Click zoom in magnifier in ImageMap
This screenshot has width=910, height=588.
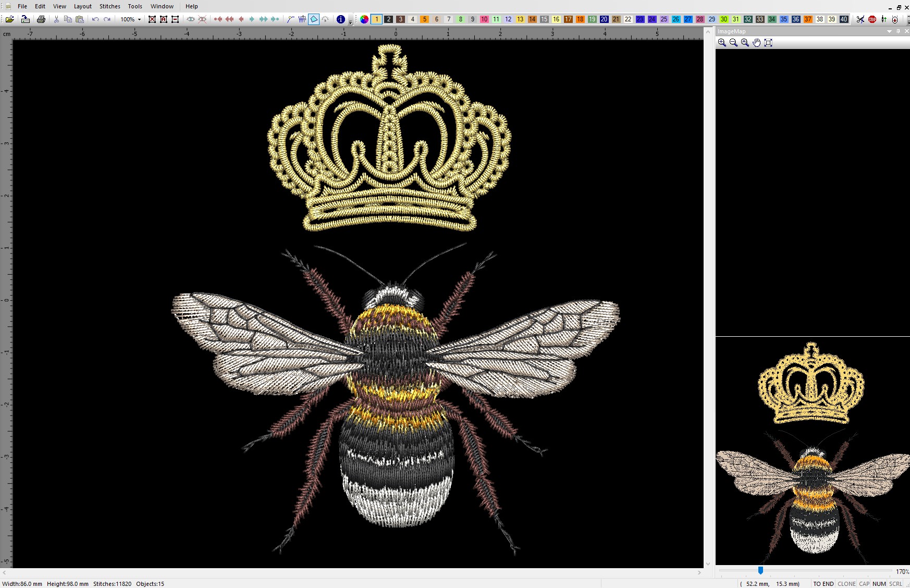[x=722, y=43]
